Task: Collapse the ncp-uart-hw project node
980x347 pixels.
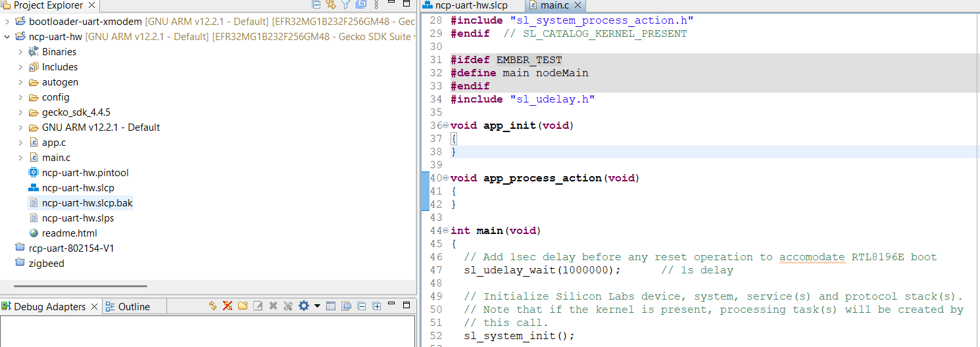Action: point(7,37)
